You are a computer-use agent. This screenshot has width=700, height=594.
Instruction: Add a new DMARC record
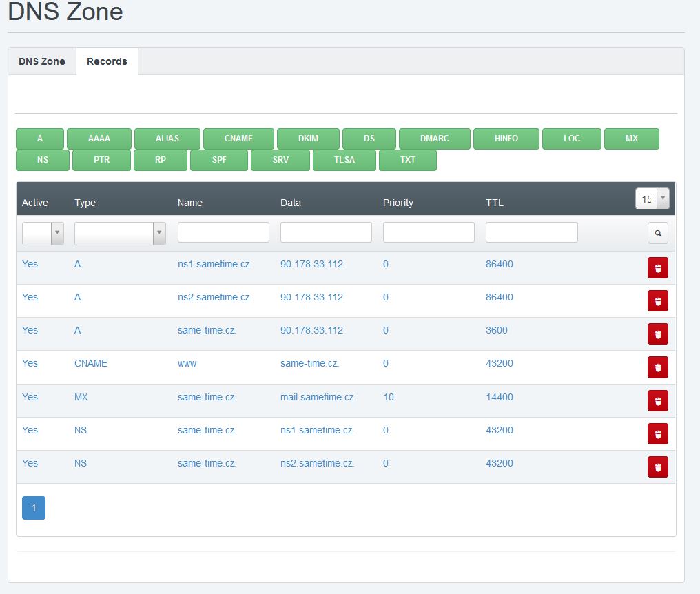click(x=434, y=139)
